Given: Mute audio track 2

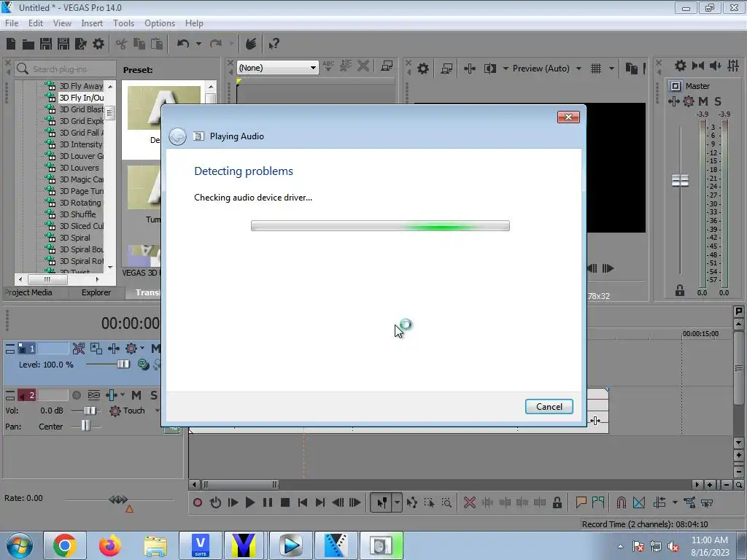Looking at the screenshot, I should click(136, 395).
